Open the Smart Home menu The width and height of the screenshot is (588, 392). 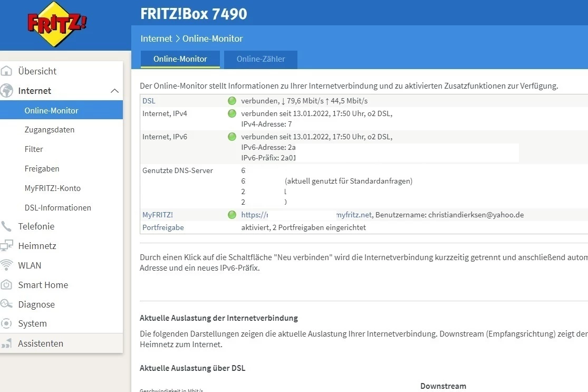pyautogui.click(x=43, y=285)
